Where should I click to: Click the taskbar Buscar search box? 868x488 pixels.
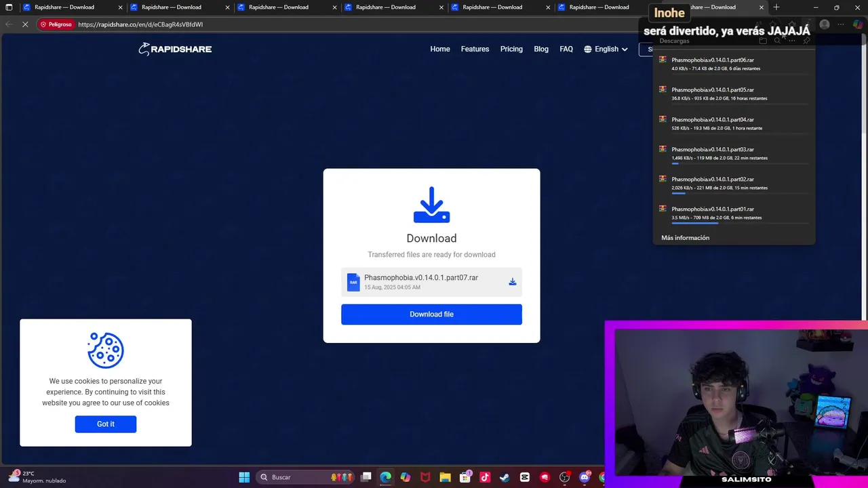(305, 477)
